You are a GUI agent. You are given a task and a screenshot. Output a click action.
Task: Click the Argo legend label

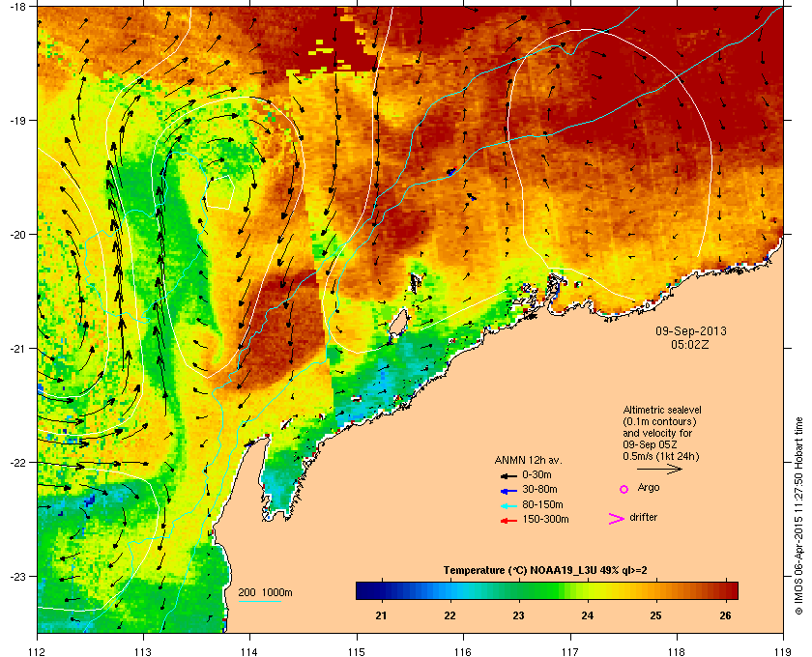pos(649,488)
